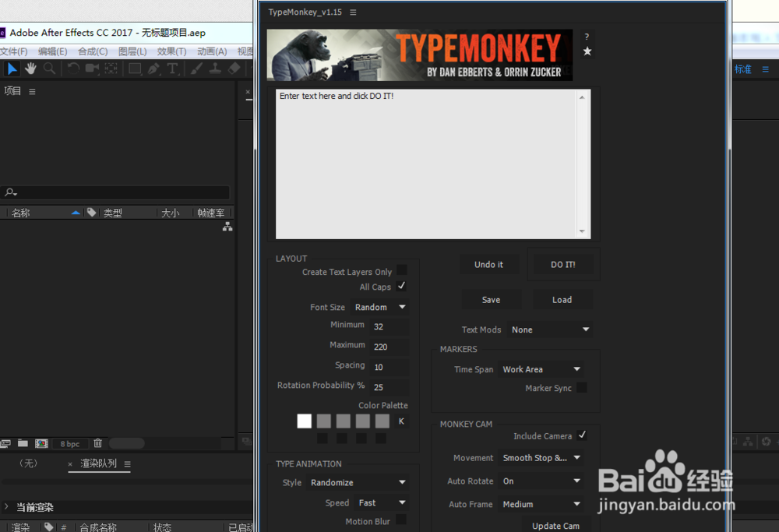Open the Style Randomize dropdown
Screen dimensions: 779x532
click(x=358, y=482)
